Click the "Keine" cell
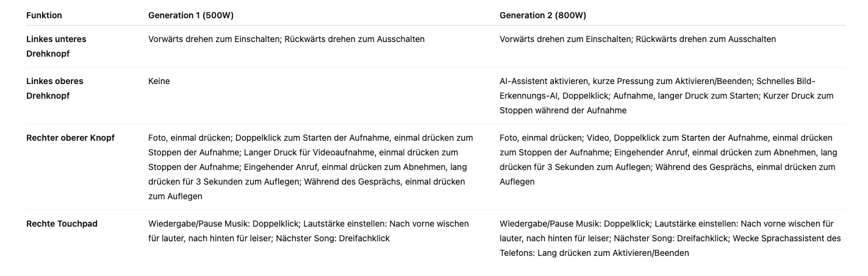The image size is (868, 276). pyautogui.click(x=159, y=81)
